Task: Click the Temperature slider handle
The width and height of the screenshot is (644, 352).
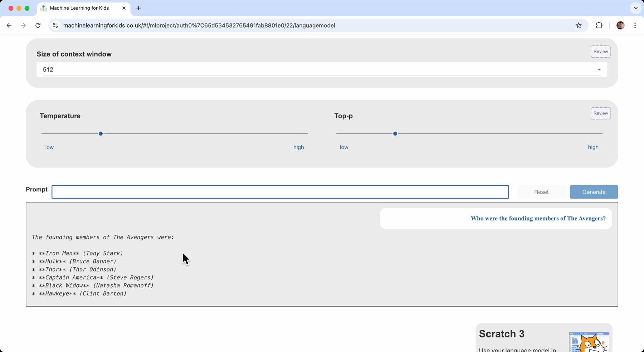Action: 101,134
